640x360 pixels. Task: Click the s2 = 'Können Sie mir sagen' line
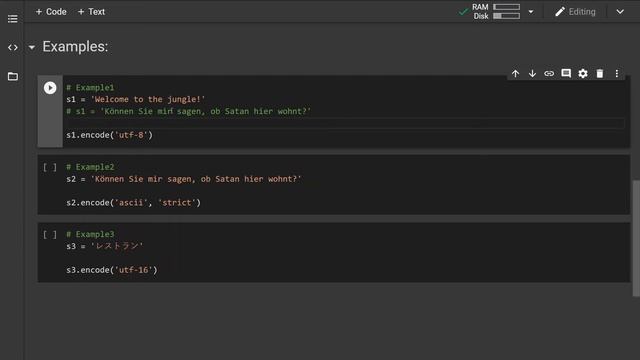pos(184,179)
